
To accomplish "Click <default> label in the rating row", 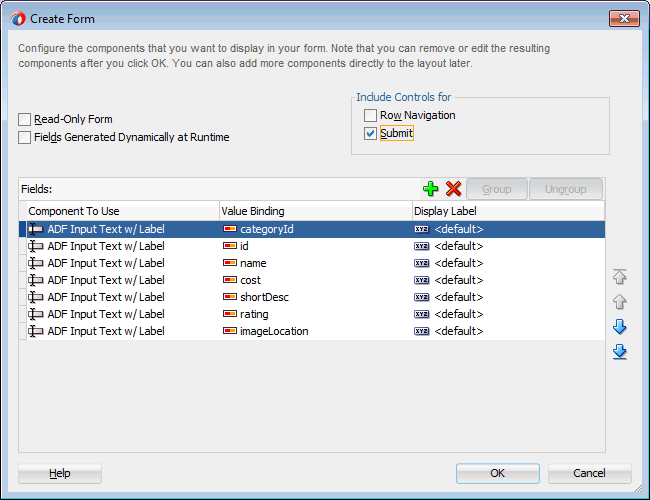I will pos(458,314).
